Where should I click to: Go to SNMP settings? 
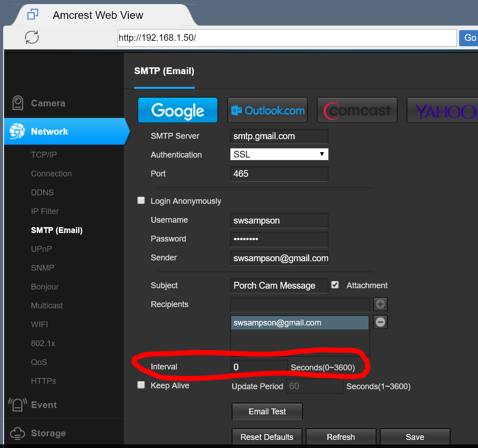click(43, 268)
